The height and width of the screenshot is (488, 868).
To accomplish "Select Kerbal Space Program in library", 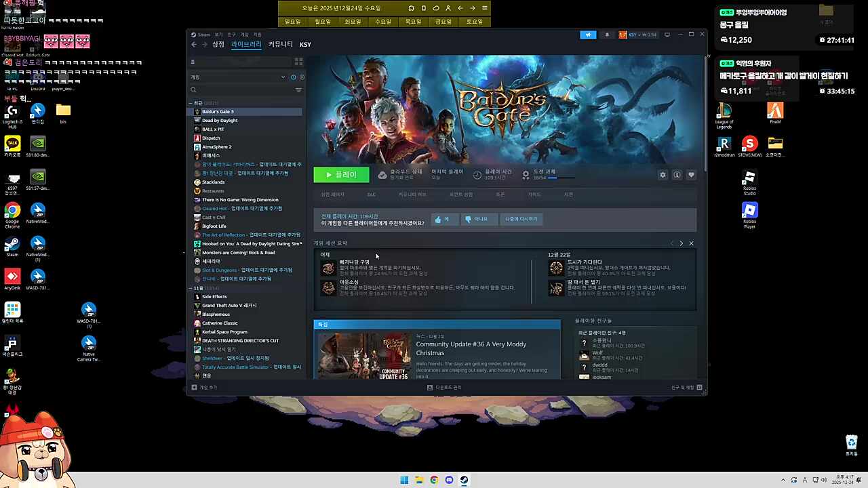I will pos(224,332).
